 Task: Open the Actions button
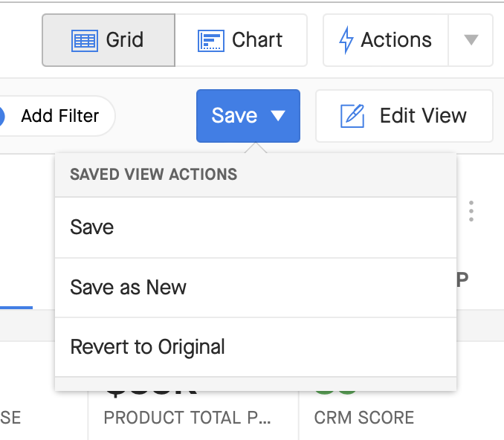pyautogui.click(x=386, y=40)
